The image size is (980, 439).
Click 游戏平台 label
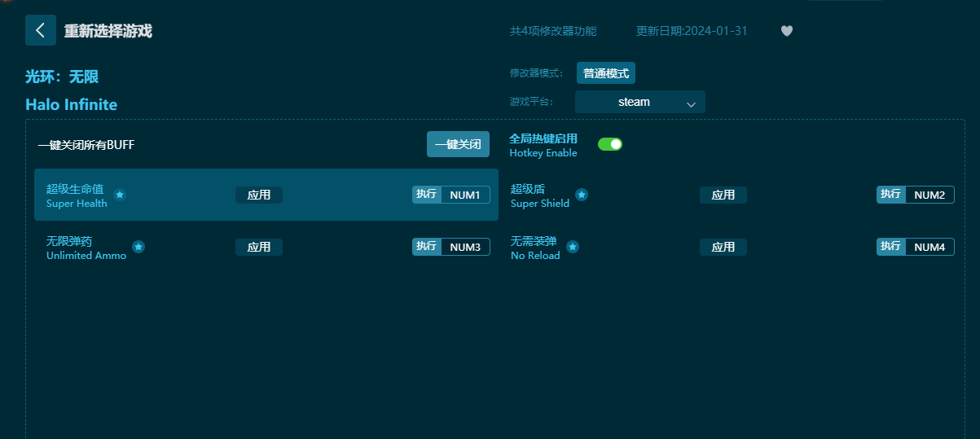click(532, 102)
